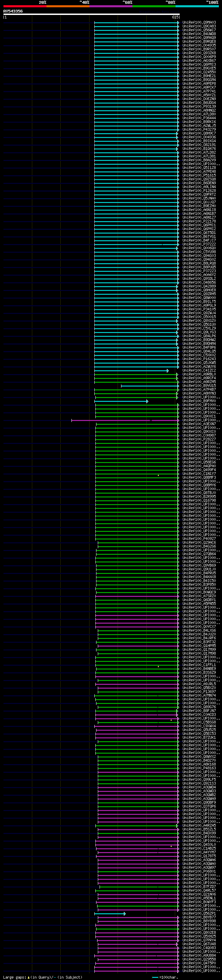Open hit UniRef100_Q9M4Q9

tap(199, 38)
